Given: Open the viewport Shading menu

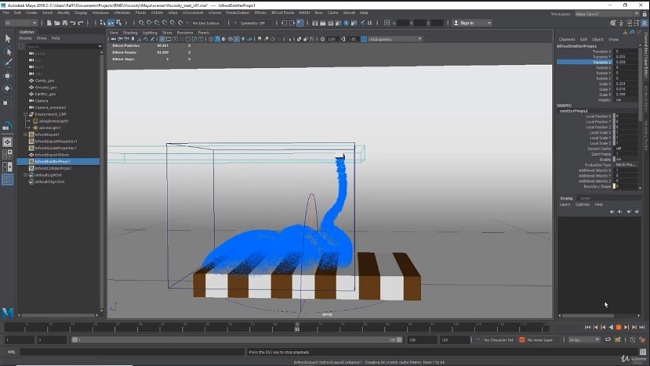Looking at the screenshot, I should [x=130, y=32].
